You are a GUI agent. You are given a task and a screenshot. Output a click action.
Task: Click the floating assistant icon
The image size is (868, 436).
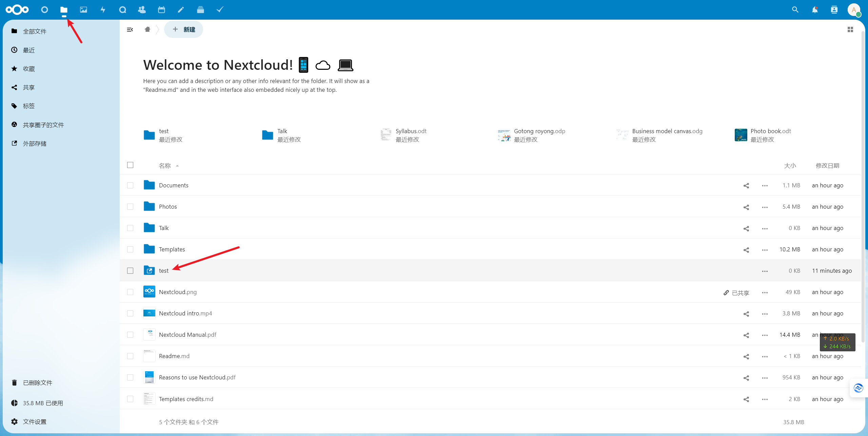tap(858, 388)
